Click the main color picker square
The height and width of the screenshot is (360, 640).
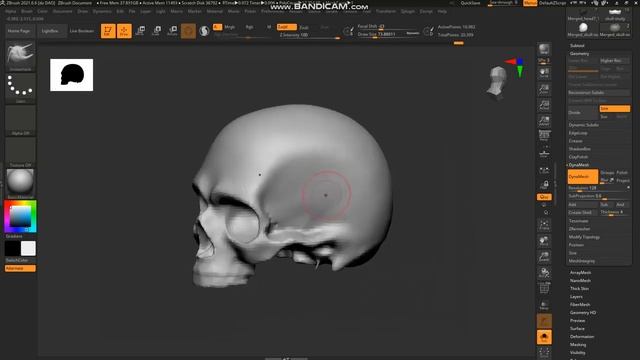click(20, 216)
